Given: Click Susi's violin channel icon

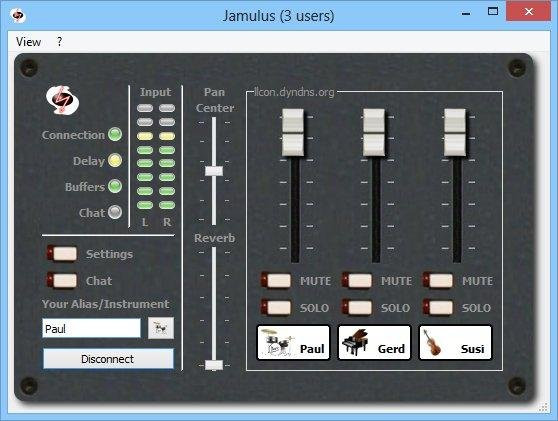Looking at the screenshot, I should 432,343.
